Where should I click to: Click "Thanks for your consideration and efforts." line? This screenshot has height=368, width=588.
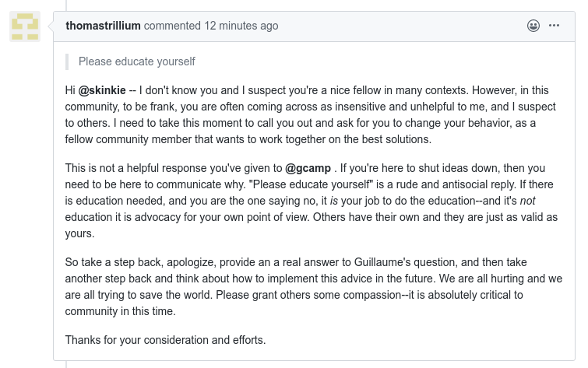tap(165, 340)
